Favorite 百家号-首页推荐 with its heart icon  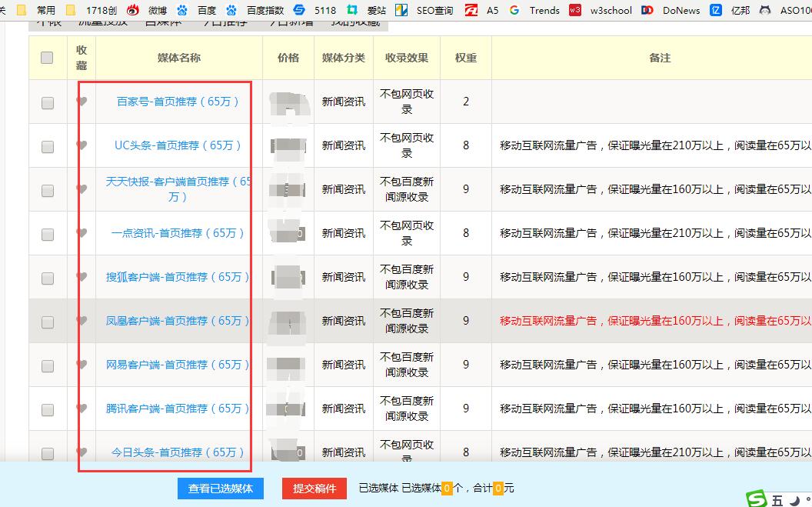82,101
